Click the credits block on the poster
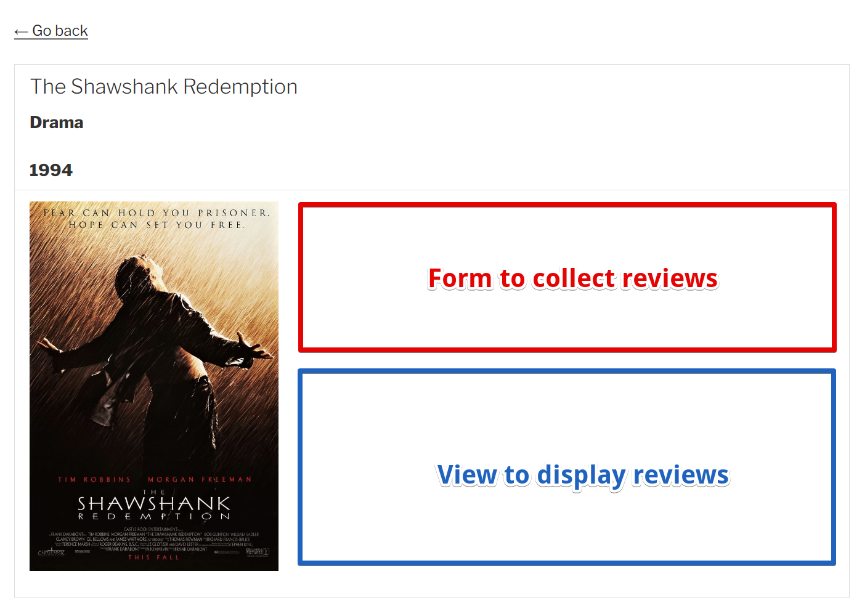The image size is (862, 616). coord(154,539)
